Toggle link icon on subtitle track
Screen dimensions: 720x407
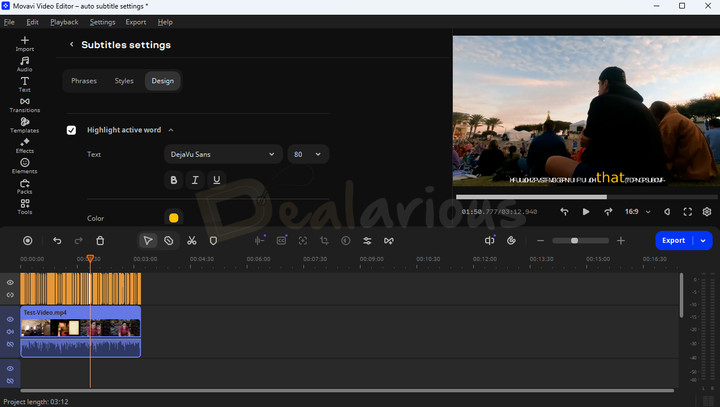pos(10,295)
